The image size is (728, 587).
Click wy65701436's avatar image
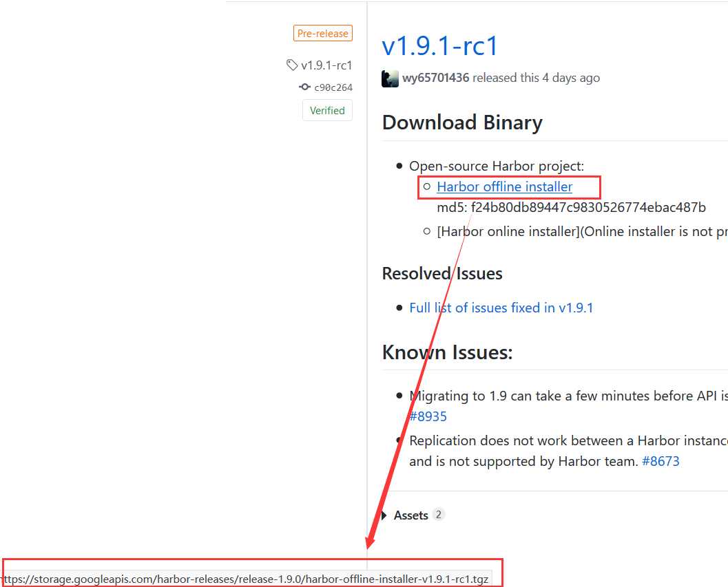(390, 78)
